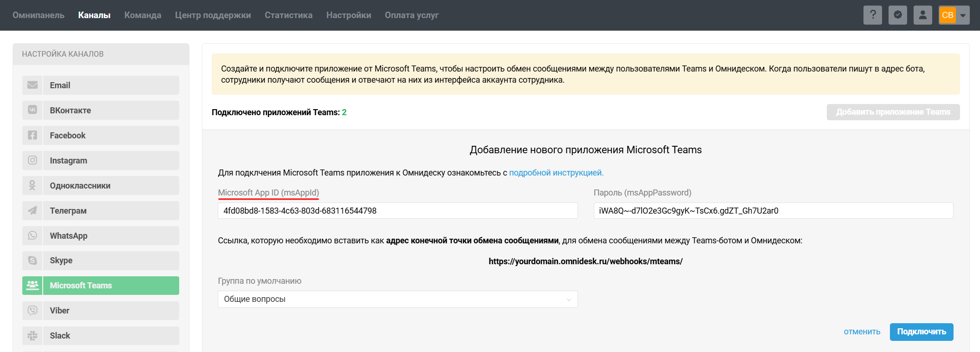Click the Instagram camera icon
980x352 pixels.
tap(32, 161)
